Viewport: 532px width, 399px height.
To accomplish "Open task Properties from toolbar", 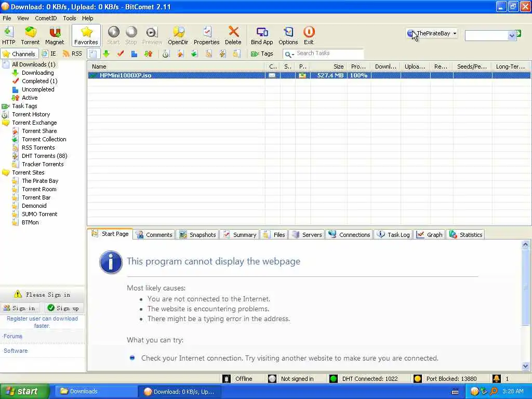I will pos(207,36).
